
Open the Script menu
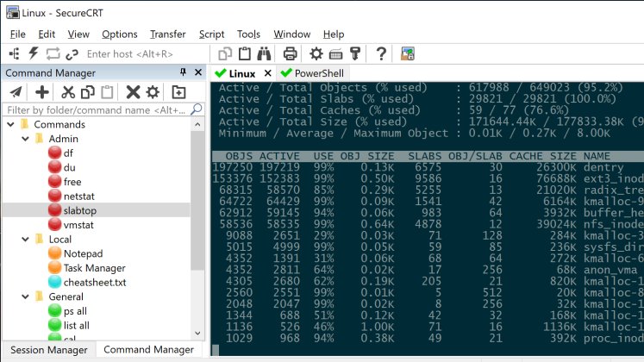211,34
